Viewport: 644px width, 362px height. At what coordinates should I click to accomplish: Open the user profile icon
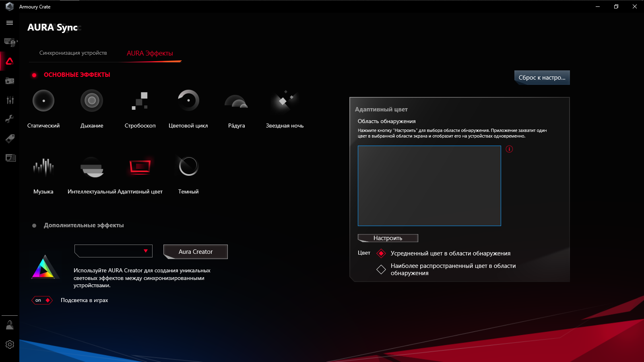click(10, 325)
